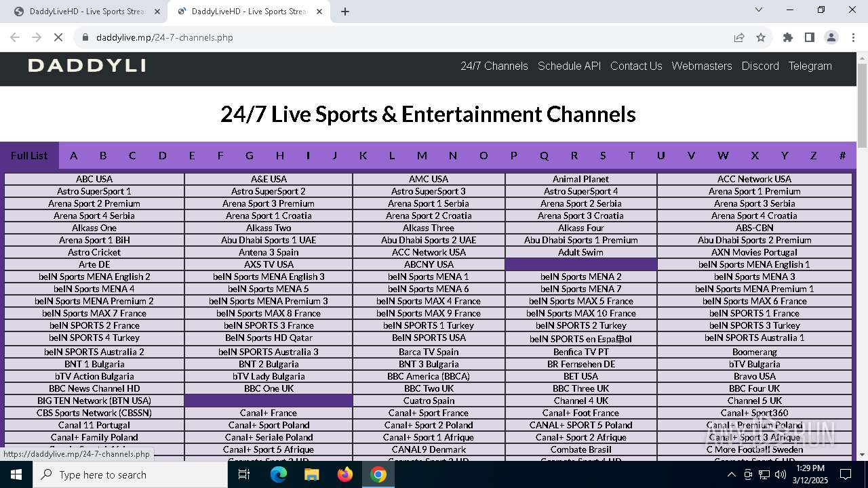868x488 pixels.
Task: Open the BBC One UK channel
Action: click(x=269, y=388)
